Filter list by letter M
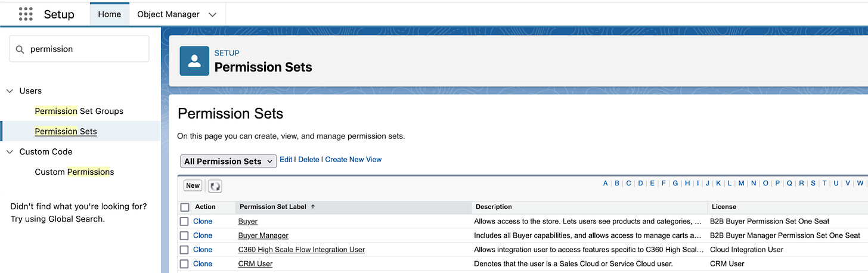Screen dimensions: 868x273 (x=741, y=184)
